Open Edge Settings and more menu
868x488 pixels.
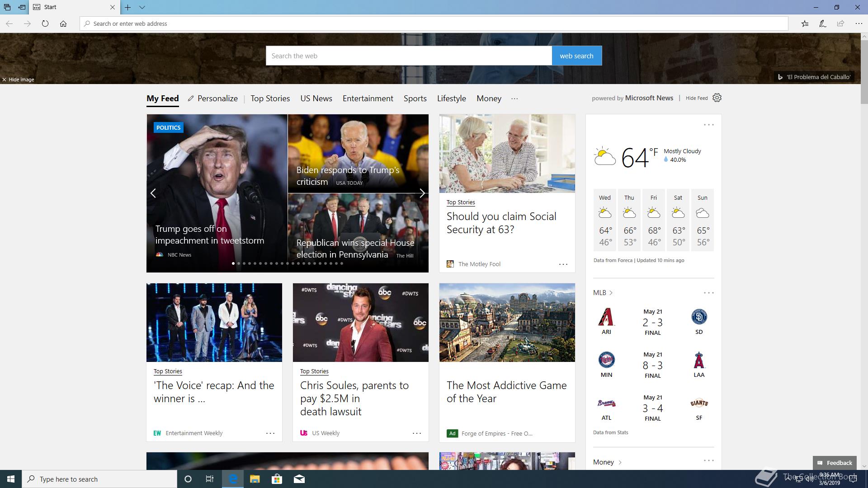tap(859, 23)
